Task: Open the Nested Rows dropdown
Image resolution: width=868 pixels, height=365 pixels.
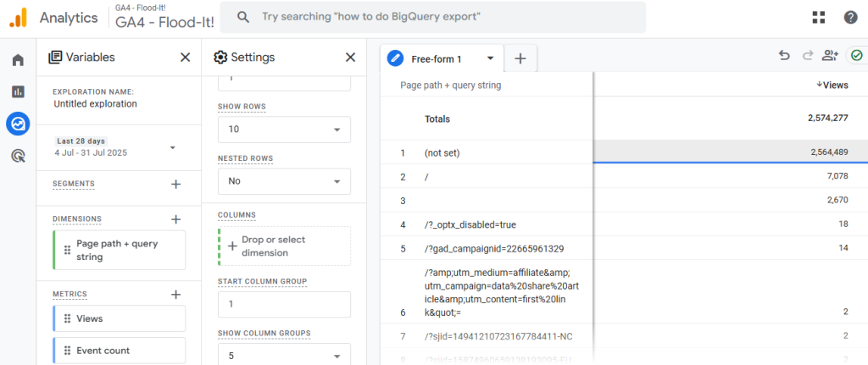Action: click(283, 181)
